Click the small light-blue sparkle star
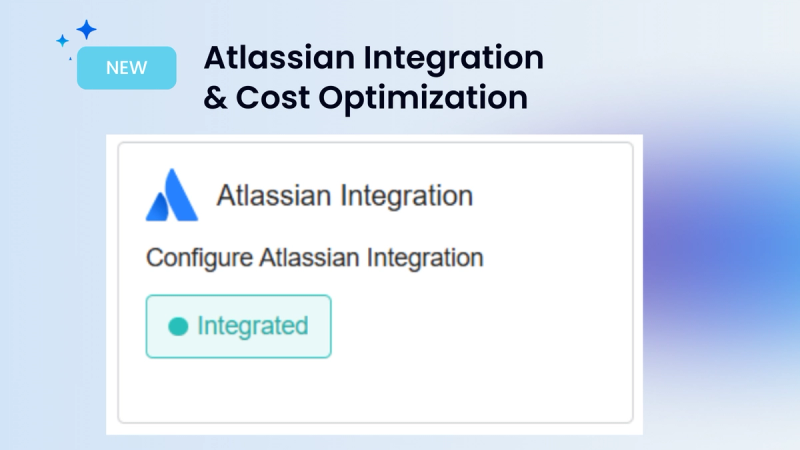The width and height of the screenshot is (800, 450). click(62, 41)
